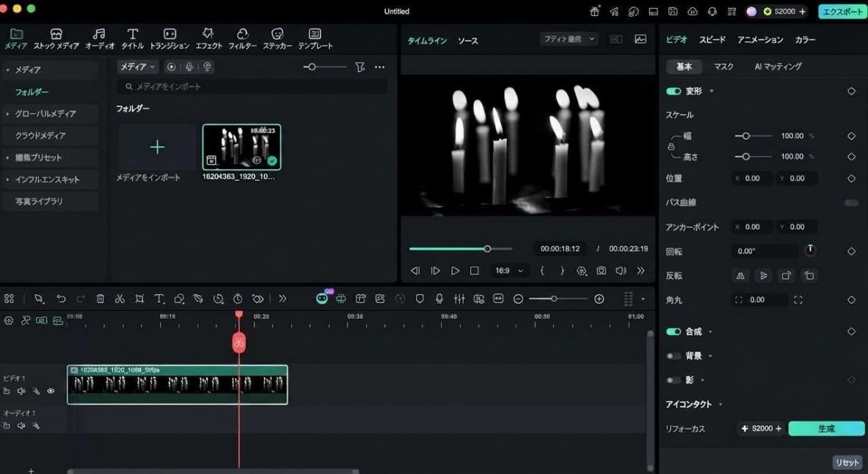Open the エフェクト tab

[208, 39]
